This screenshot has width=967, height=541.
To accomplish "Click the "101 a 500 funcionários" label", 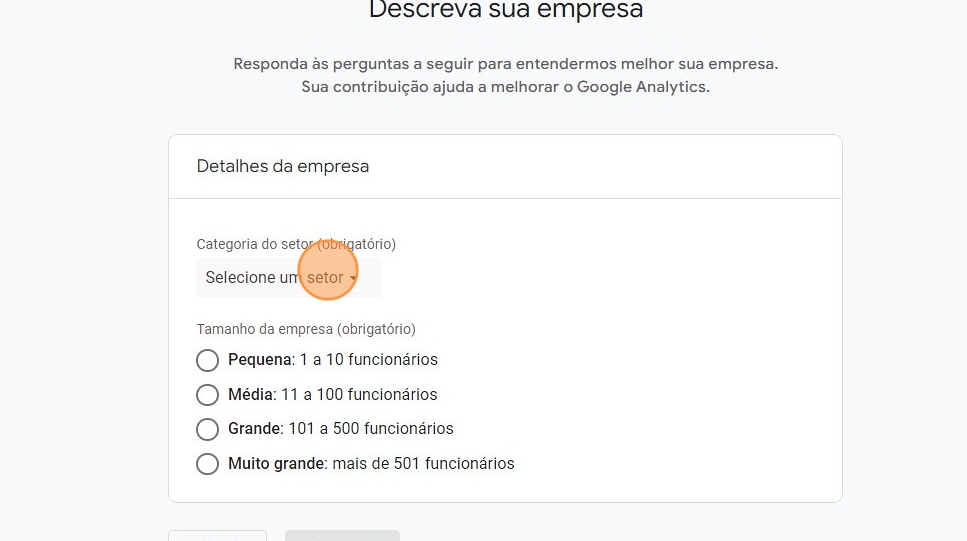I will pos(370,429).
